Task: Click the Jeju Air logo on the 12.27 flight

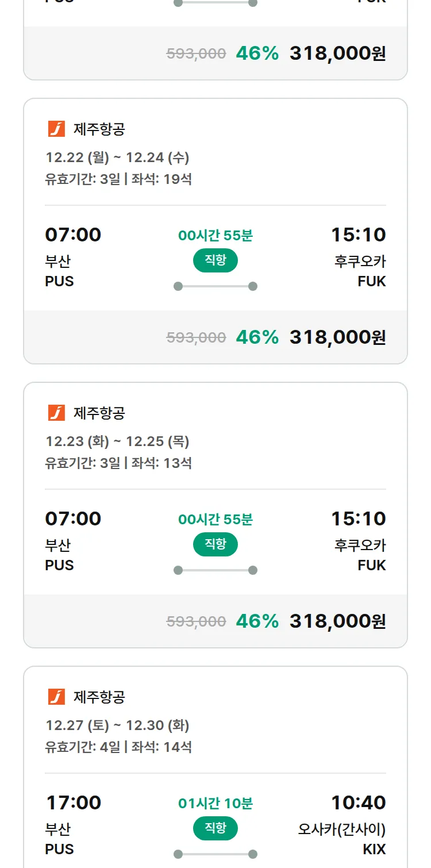Action: click(x=56, y=697)
